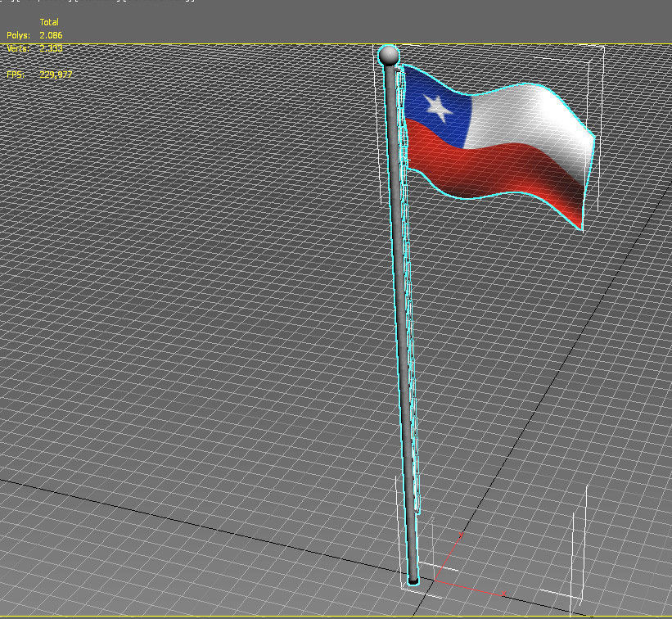This screenshot has width=672, height=619.
Task: Click the white star on the flag
Action: pyautogui.click(x=438, y=108)
